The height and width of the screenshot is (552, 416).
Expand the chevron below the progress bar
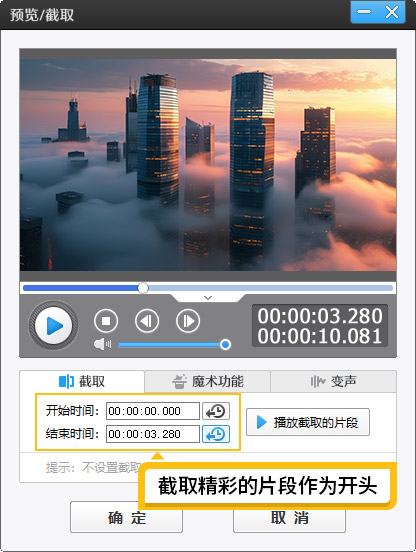tap(208, 298)
